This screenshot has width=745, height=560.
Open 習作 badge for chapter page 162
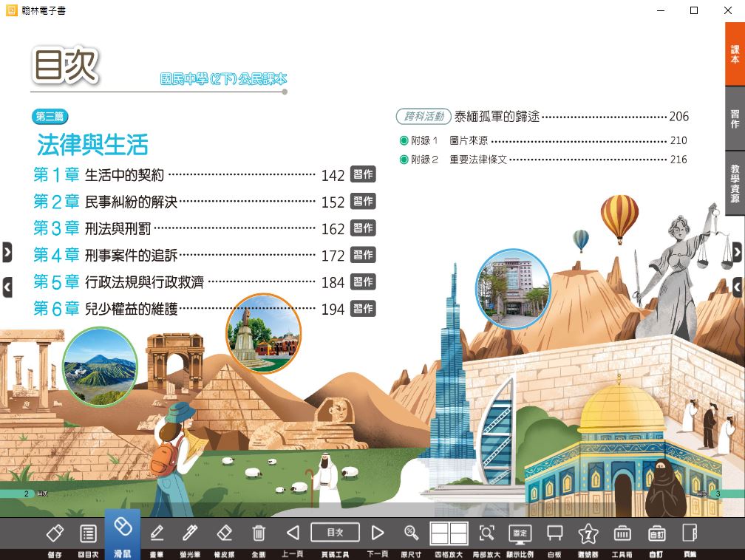pyautogui.click(x=363, y=228)
